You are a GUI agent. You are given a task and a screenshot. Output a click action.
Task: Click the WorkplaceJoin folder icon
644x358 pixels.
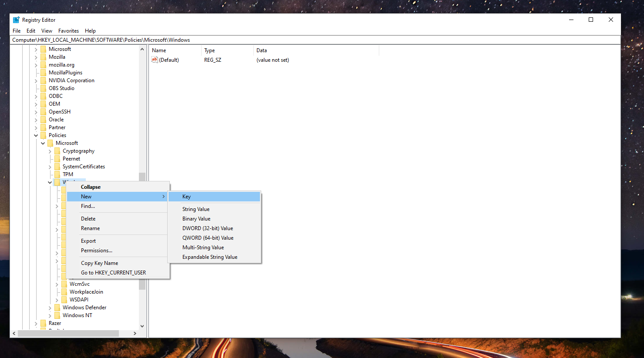tap(64, 292)
